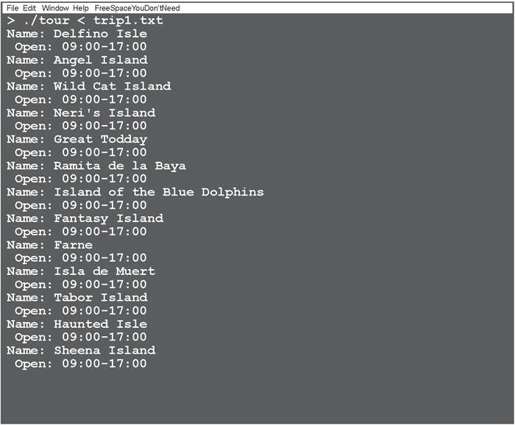Open the Help menu
The image size is (515, 425).
[81, 8]
